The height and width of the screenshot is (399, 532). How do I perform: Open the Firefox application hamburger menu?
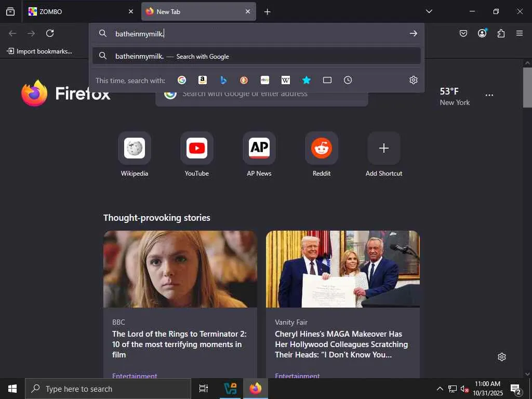tap(520, 33)
